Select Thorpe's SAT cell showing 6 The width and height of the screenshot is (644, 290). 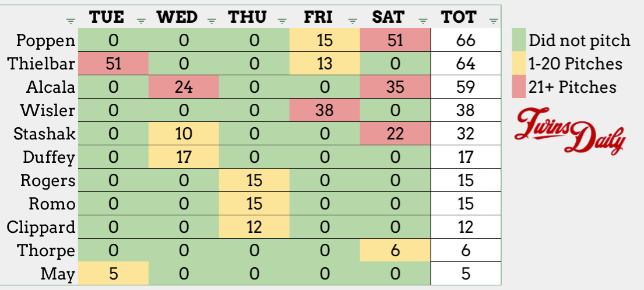pyautogui.click(x=396, y=250)
